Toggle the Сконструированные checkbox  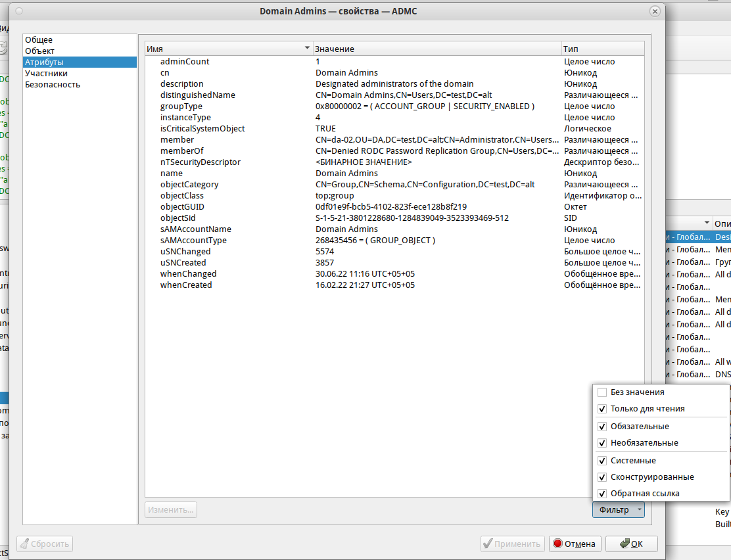click(602, 477)
